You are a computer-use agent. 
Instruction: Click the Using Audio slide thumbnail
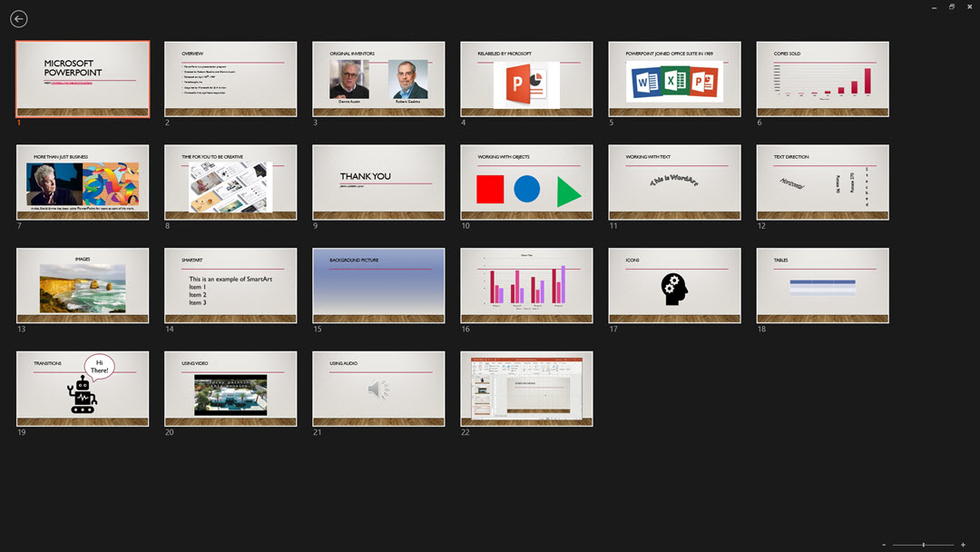coord(378,389)
